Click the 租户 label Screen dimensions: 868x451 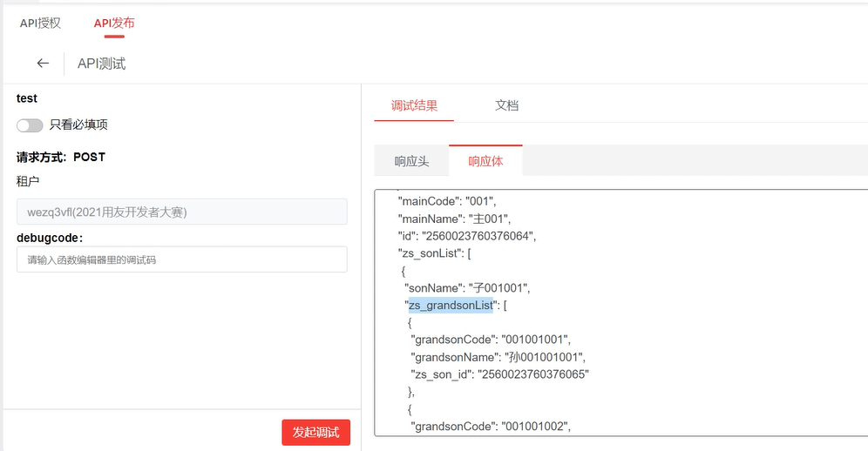(28, 181)
